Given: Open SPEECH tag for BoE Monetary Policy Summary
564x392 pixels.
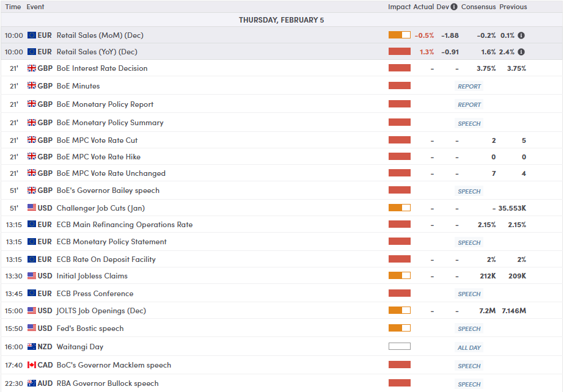Looking at the screenshot, I should [469, 123].
